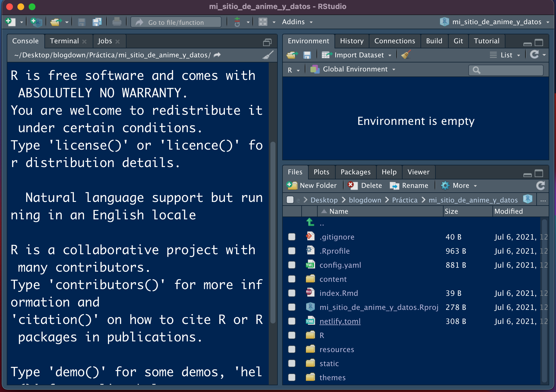Viewport: 556px width, 392px height.
Task: Refresh the Files pane listing
Action: pos(540,186)
